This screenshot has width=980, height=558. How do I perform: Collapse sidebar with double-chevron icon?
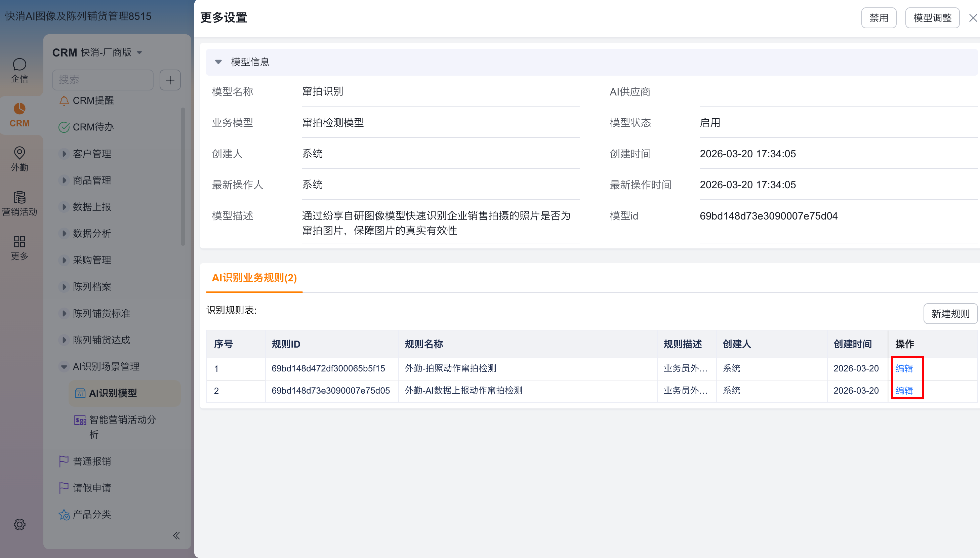click(x=176, y=535)
